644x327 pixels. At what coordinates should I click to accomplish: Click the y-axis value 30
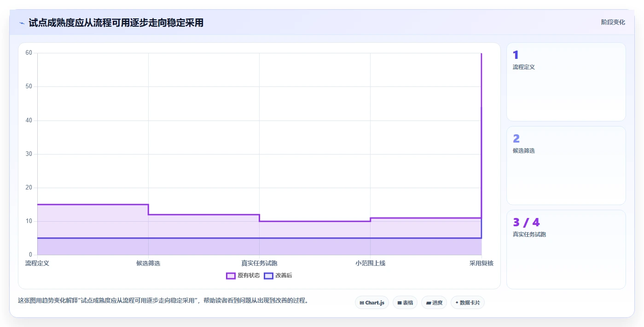tap(29, 154)
